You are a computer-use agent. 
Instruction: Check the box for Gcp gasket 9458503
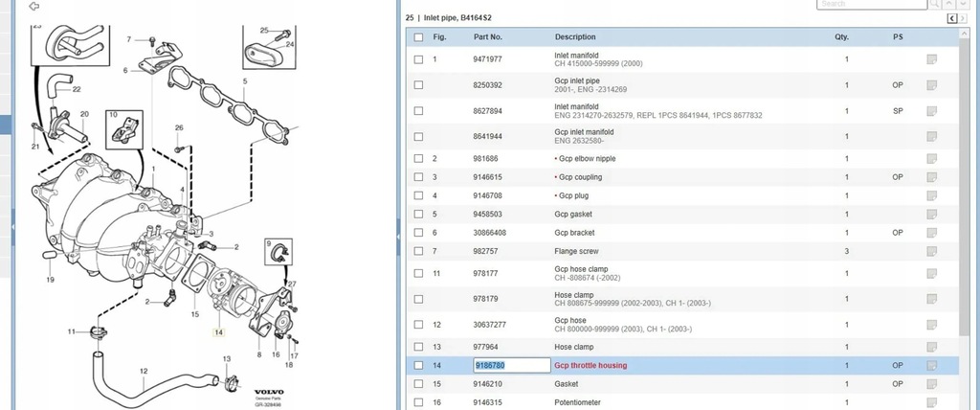418,214
